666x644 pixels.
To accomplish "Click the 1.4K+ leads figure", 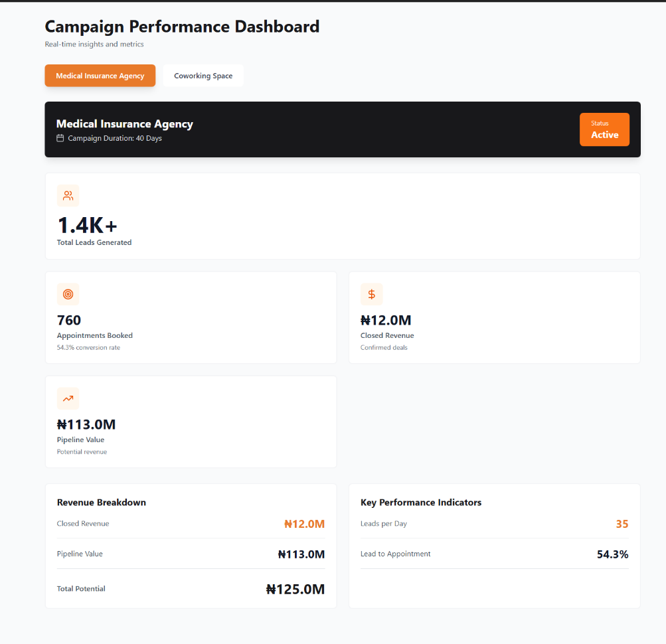I will click(x=87, y=225).
